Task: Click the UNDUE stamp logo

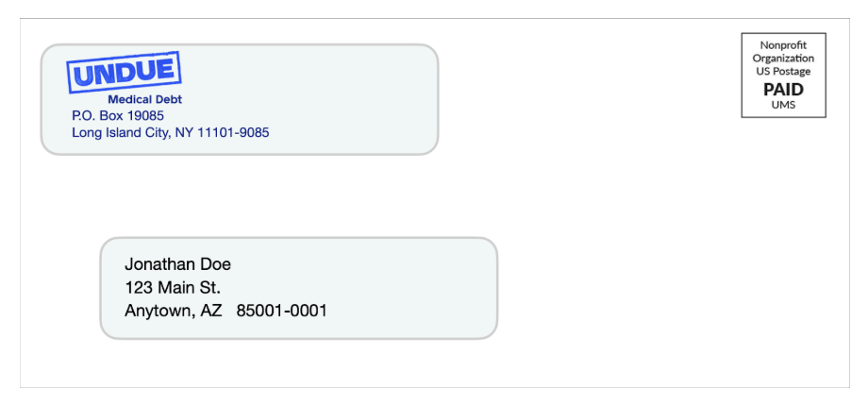Action: [x=124, y=72]
